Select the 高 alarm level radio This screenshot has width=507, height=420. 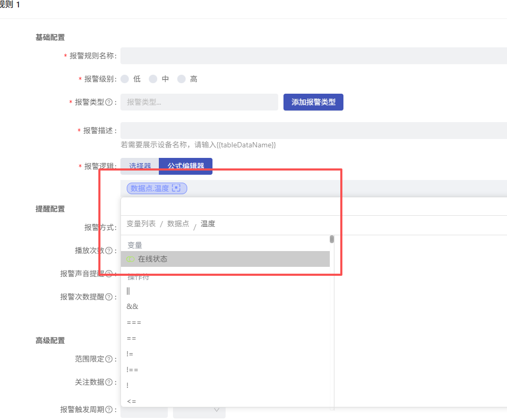pos(181,79)
